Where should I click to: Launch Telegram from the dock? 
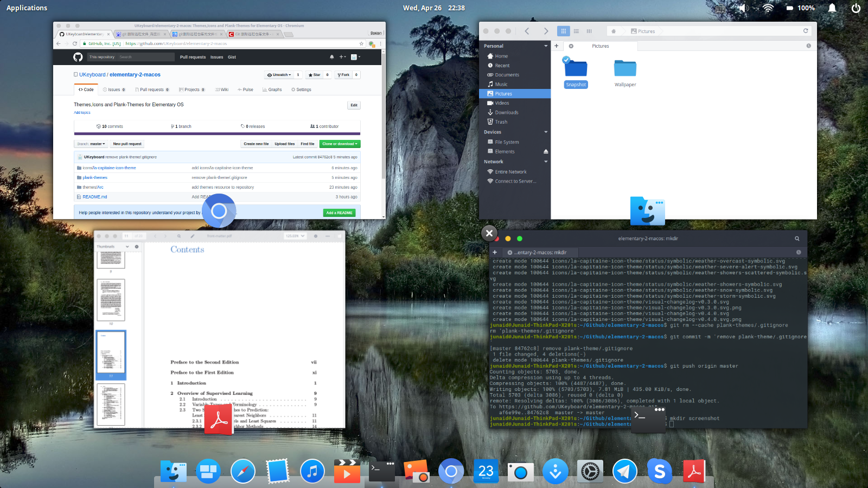tap(625, 472)
